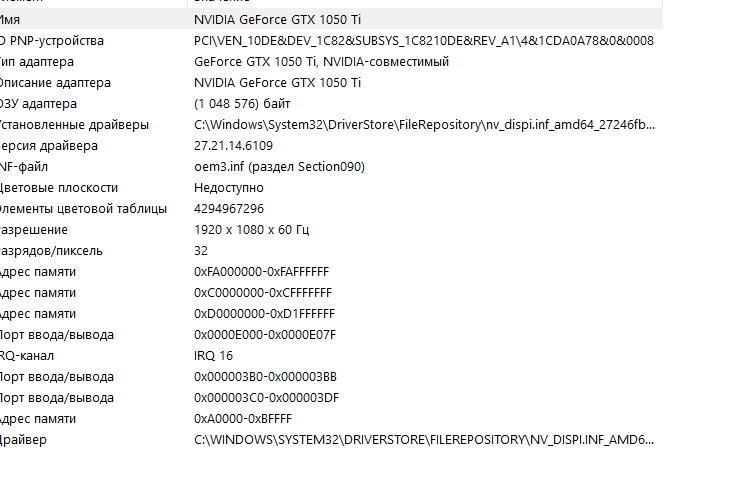The width and height of the screenshot is (736, 483).
Task: Select I/O port 0x0000E000-0x0000E07F row
Action: tap(331, 335)
